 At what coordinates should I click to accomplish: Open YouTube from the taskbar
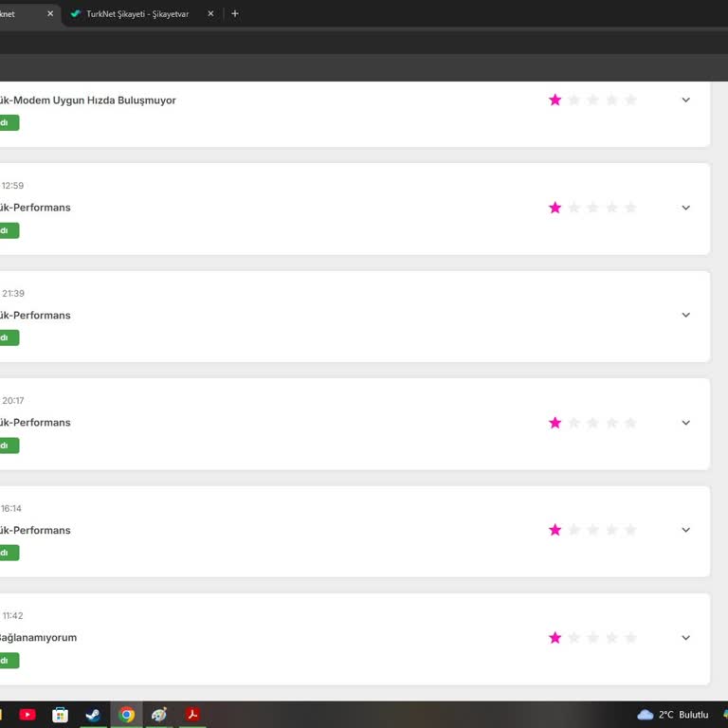pyautogui.click(x=27, y=714)
